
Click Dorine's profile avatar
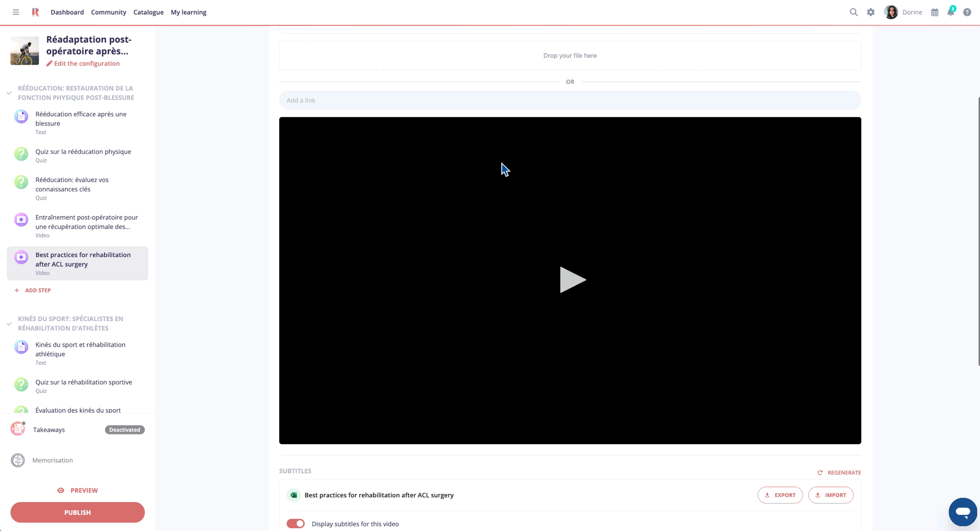click(891, 12)
